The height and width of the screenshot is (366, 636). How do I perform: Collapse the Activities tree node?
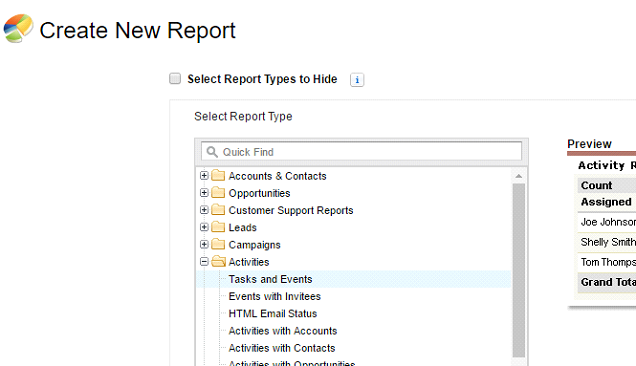[x=204, y=262]
